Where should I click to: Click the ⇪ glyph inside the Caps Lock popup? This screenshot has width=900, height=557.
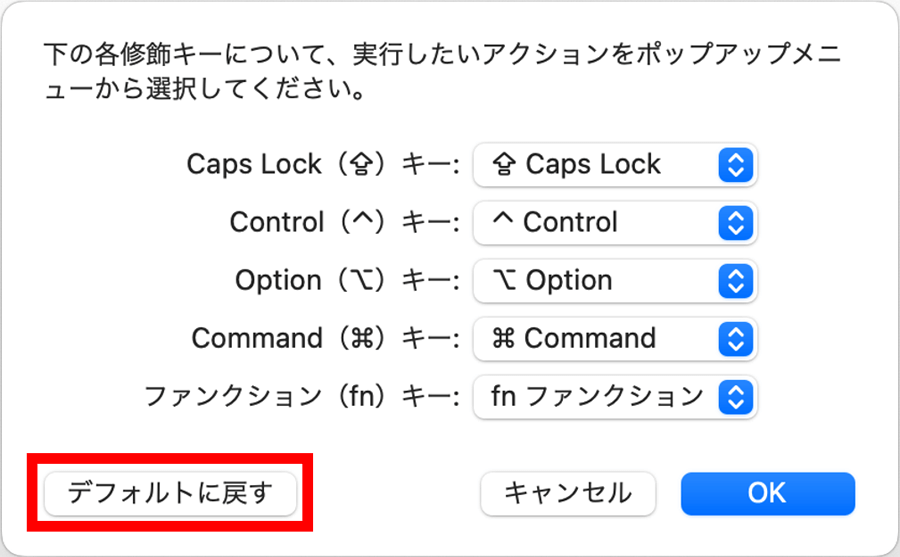pyautogui.click(x=505, y=164)
